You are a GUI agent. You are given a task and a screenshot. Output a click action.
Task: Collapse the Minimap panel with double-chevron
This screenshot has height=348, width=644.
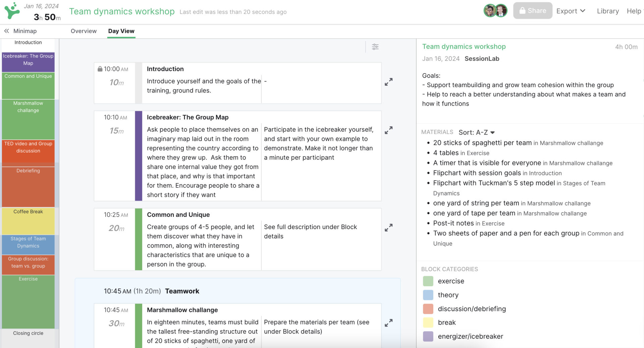coord(6,31)
